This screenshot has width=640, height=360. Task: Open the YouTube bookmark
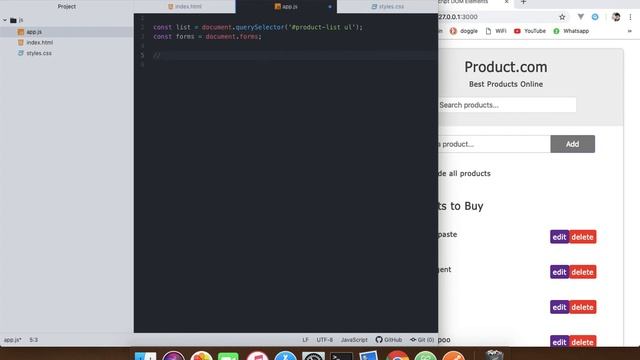tap(530, 31)
